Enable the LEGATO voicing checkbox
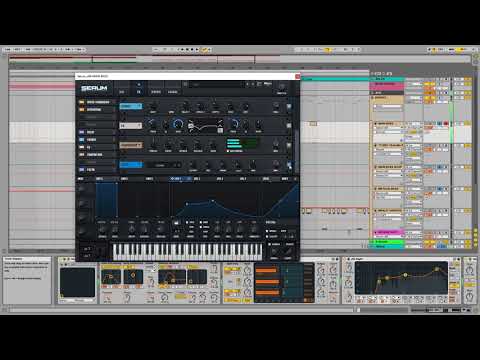 (267, 236)
